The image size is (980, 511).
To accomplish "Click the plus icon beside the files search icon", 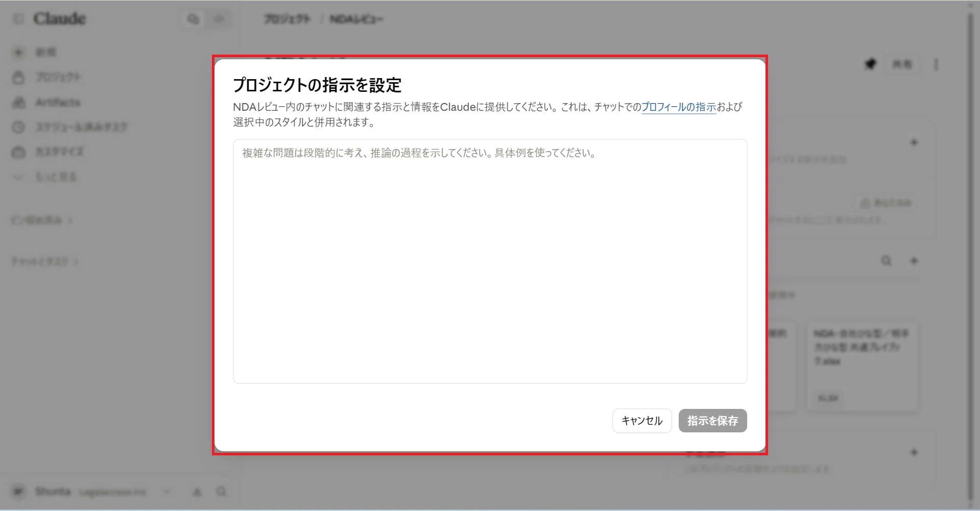I will point(914,261).
